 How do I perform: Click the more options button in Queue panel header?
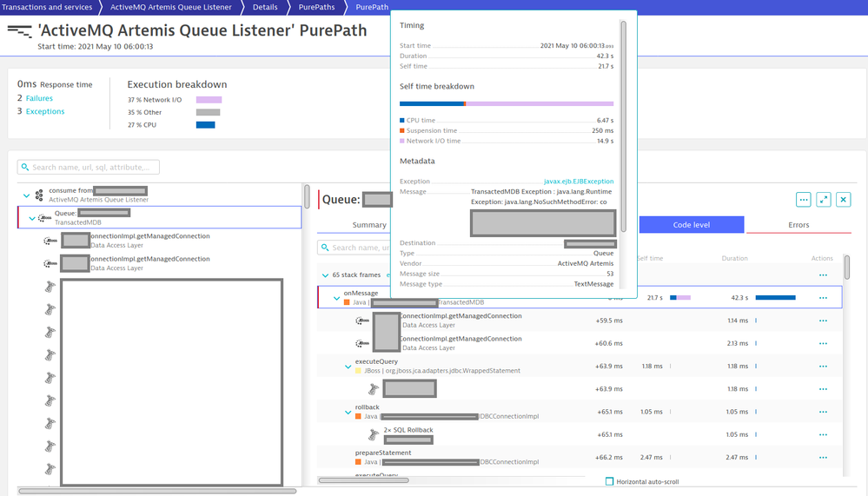coord(803,200)
